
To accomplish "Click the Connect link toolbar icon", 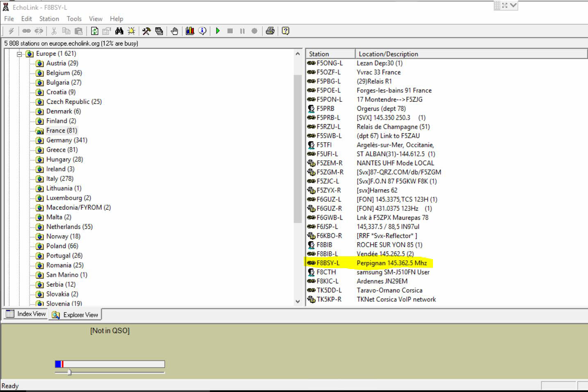I will click(x=26, y=31).
